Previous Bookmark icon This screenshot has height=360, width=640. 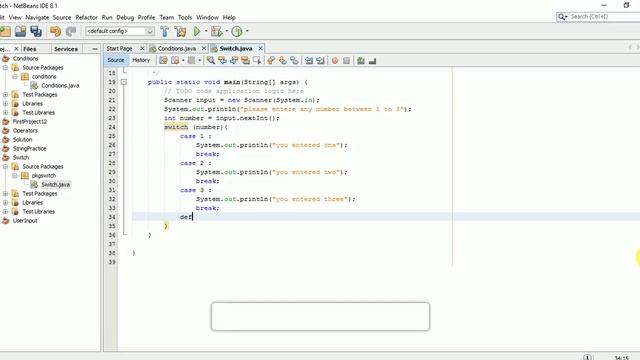click(271, 61)
